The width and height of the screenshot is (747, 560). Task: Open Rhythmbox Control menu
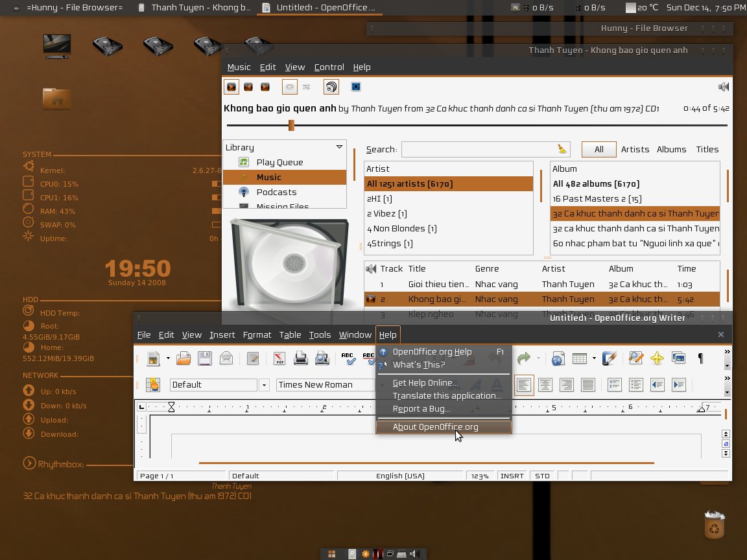coord(329,67)
